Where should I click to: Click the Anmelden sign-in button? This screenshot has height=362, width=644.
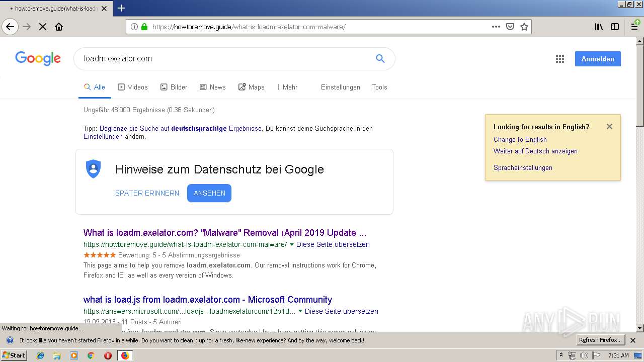tap(598, 59)
